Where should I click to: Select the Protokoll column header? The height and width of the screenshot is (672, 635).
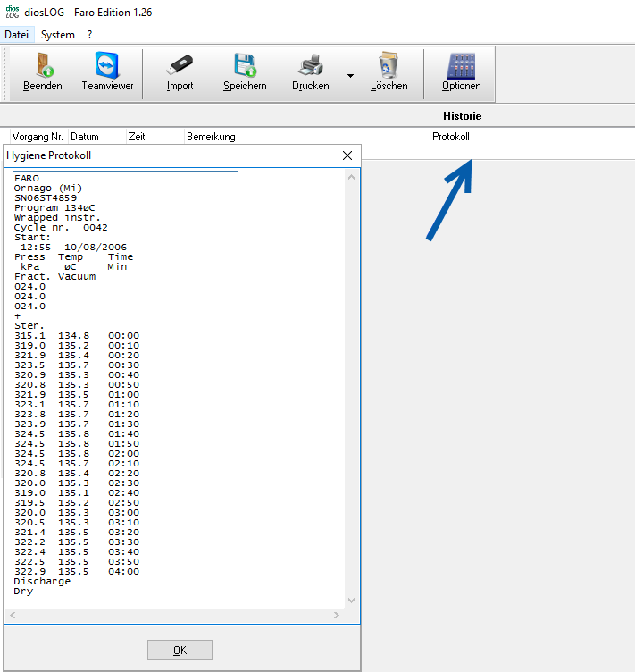point(451,137)
